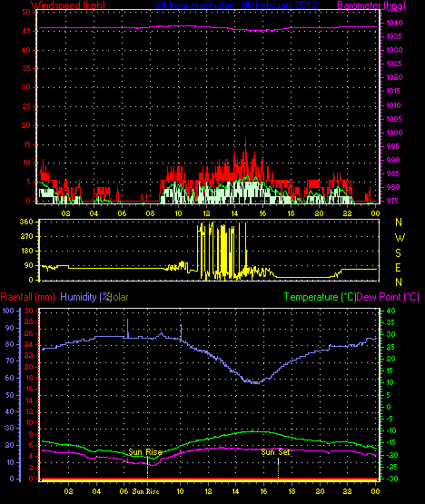This screenshot has width=425, height=504.
Task: Select the Temperature (°C) legend label
Action: click(321, 297)
